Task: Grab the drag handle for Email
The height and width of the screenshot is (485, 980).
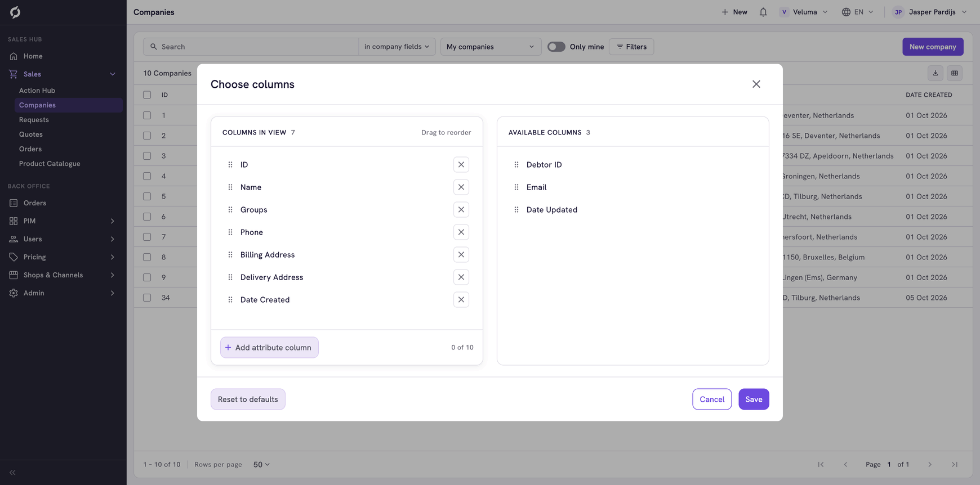Action: tap(516, 187)
